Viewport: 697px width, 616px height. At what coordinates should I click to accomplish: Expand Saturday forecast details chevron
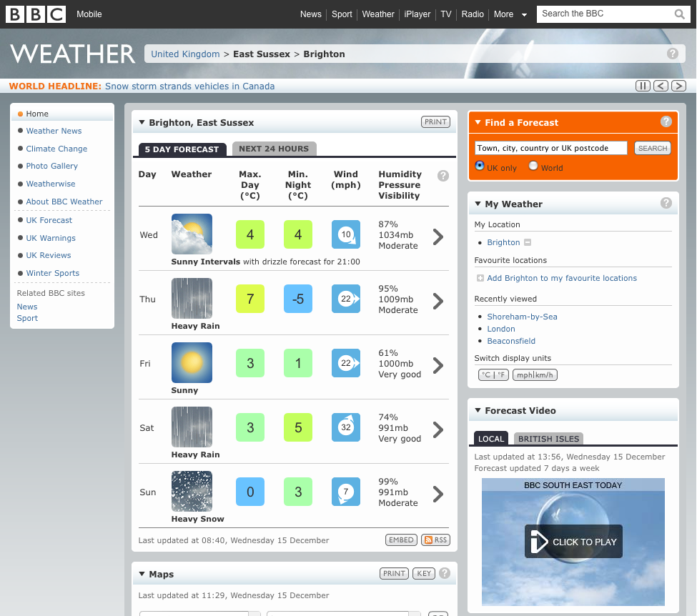(438, 429)
